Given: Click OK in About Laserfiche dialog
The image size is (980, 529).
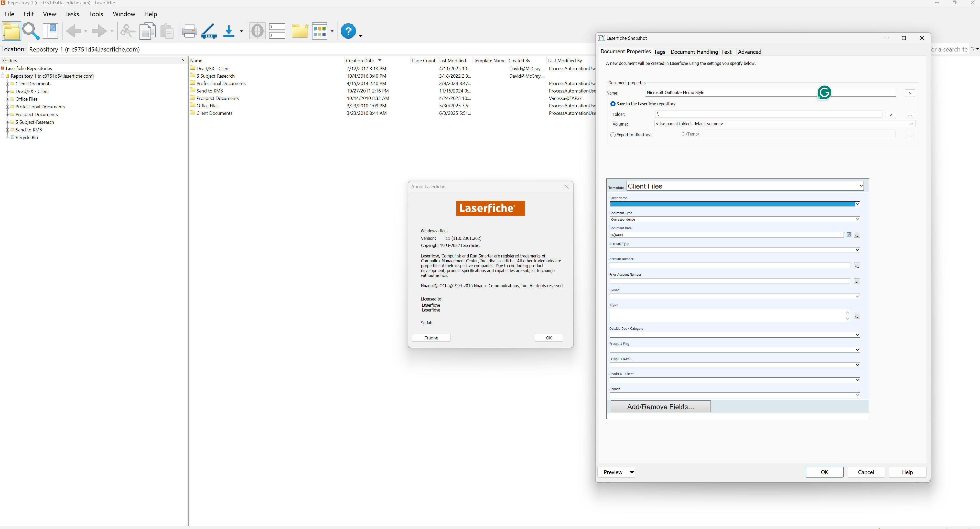Looking at the screenshot, I should point(548,338).
